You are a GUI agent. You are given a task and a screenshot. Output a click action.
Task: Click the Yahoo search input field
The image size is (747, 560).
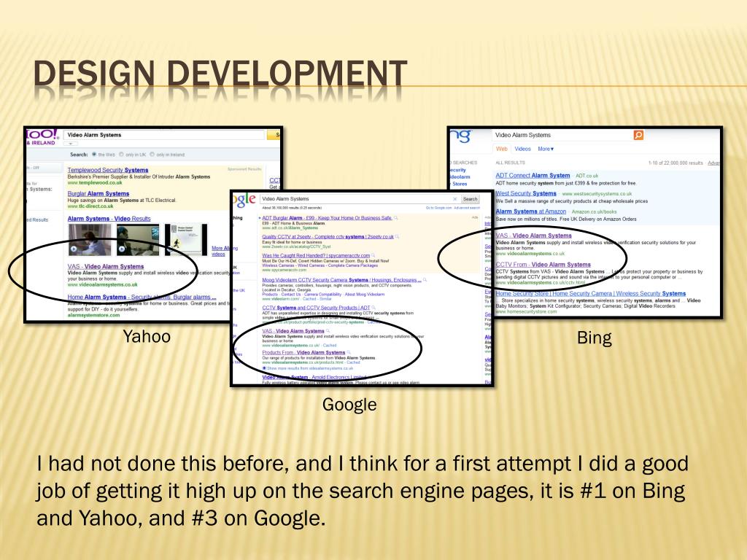click(164, 135)
